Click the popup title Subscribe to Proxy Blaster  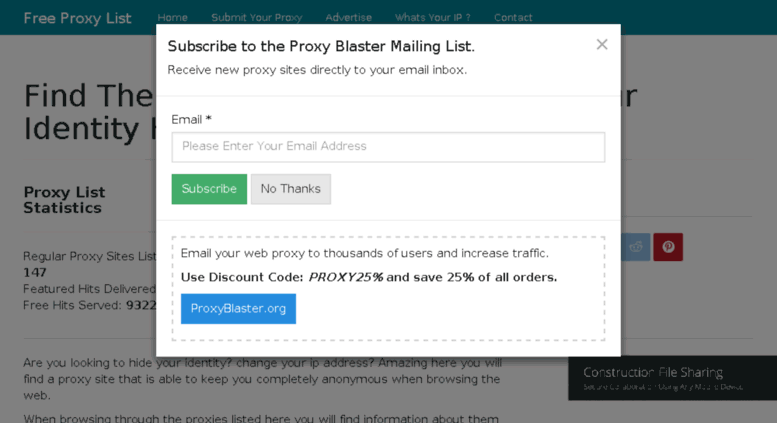click(x=321, y=46)
